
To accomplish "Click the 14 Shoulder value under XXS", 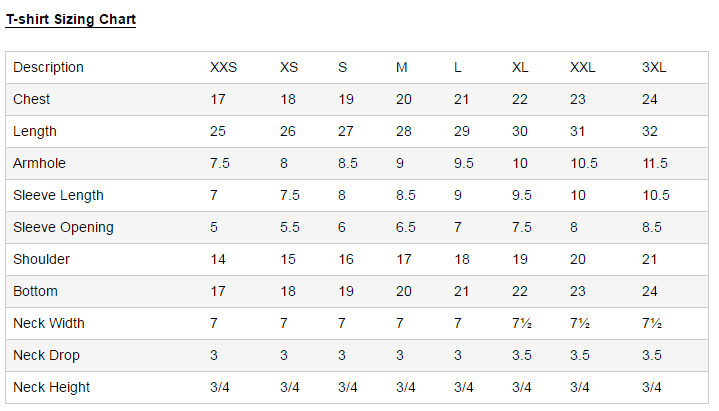I will 218,259.
